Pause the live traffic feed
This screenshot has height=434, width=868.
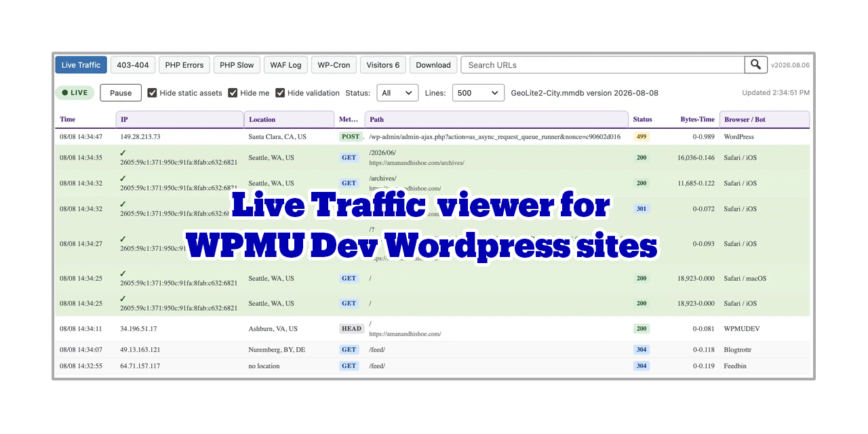121,93
